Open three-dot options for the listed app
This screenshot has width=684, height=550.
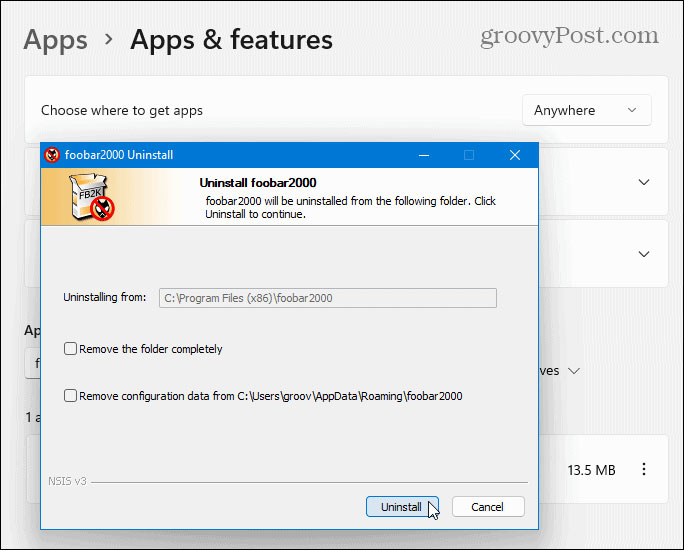pos(645,469)
